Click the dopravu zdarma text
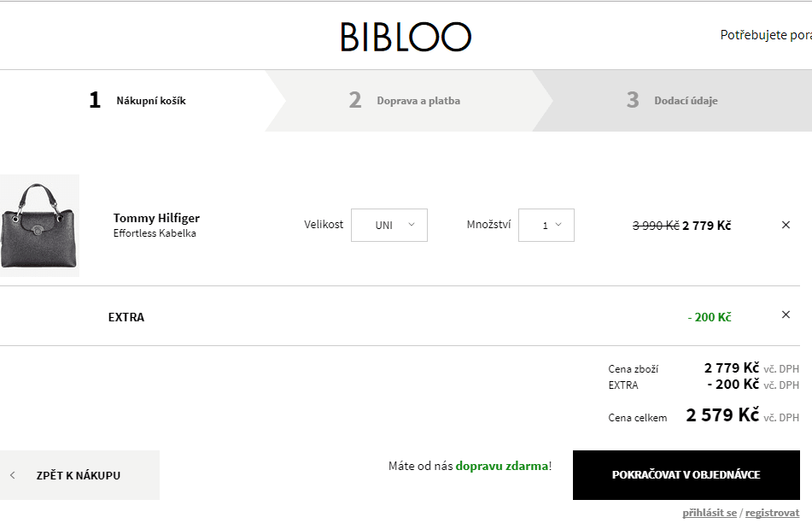The height and width of the screenshot is (529, 812). 501,466
